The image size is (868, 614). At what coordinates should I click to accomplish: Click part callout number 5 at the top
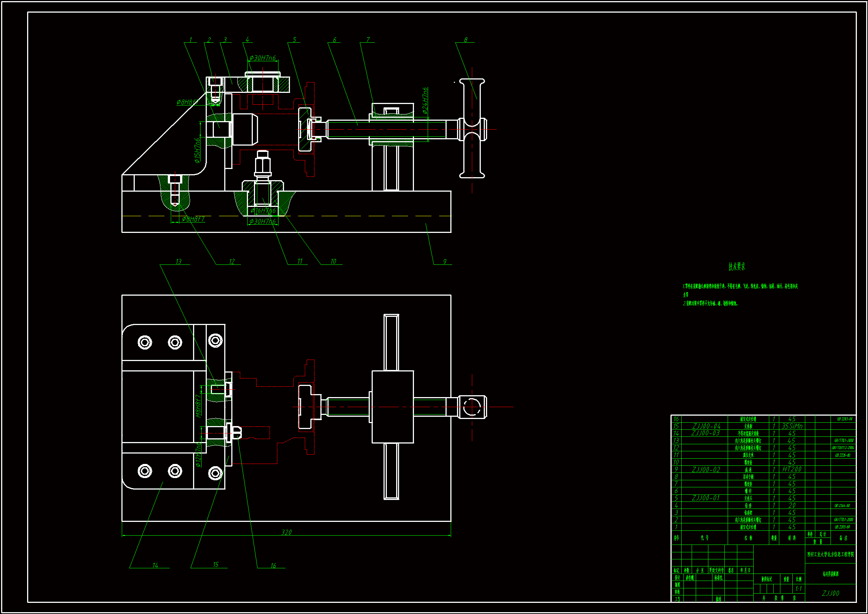click(x=294, y=40)
